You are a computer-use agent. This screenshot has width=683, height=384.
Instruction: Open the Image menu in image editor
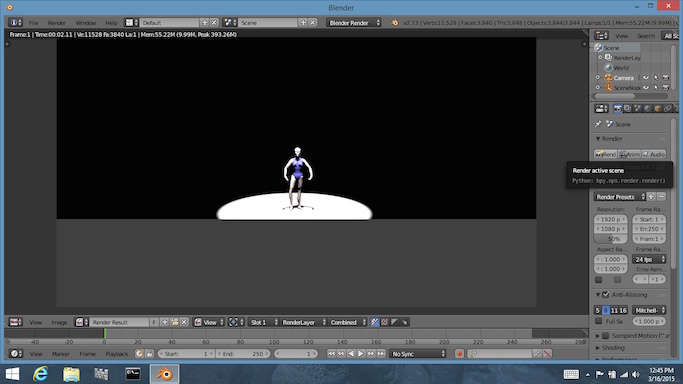click(x=59, y=322)
